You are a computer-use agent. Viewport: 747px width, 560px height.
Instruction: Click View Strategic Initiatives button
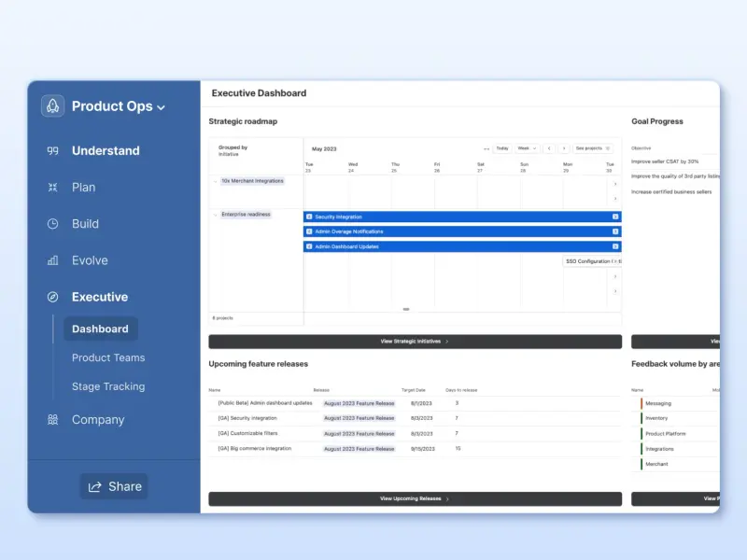click(x=415, y=342)
